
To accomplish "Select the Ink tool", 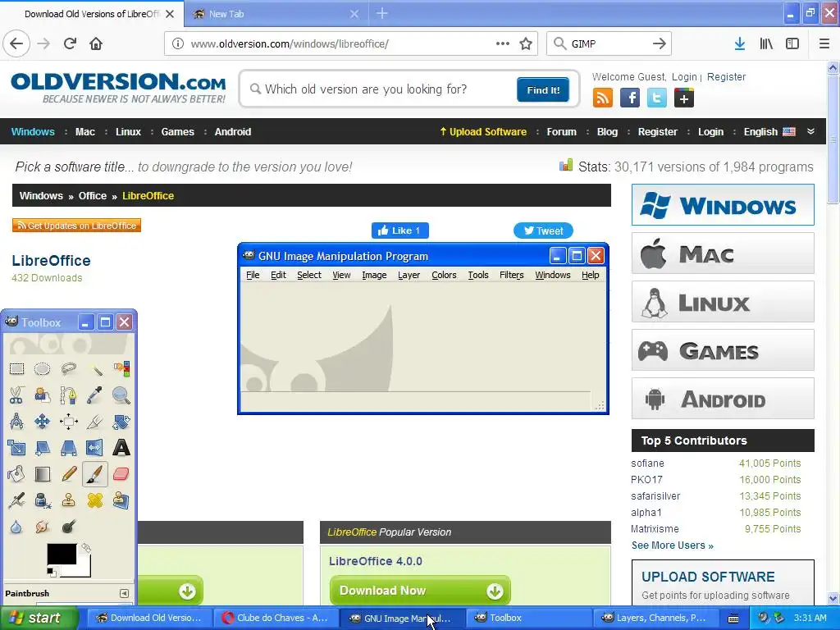I will (x=43, y=500).
